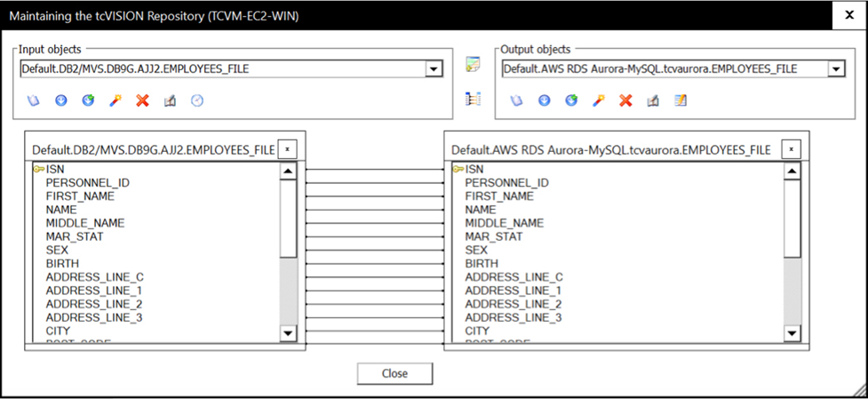The width and height of the screenshot is (868, 399).
Task: Select ADDRESS_LINE_C in the DB2 input table
Action: pyautogui.click(x=95, y=276)
